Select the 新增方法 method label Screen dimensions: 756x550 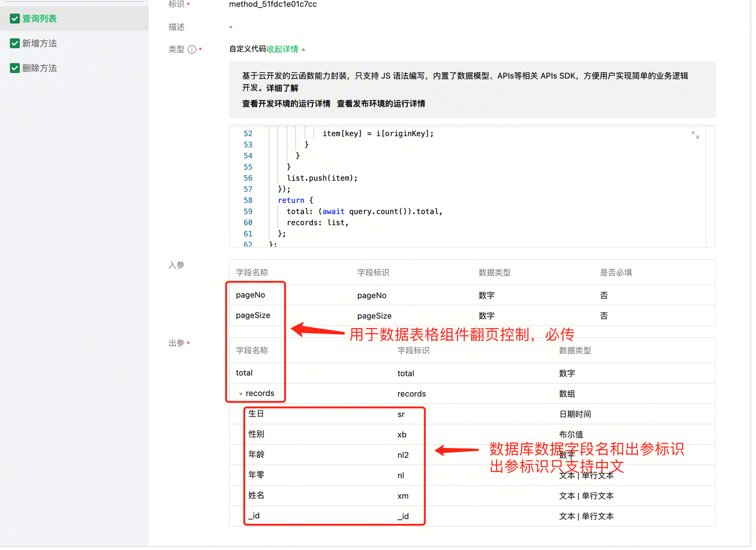[x=39, y=43]
